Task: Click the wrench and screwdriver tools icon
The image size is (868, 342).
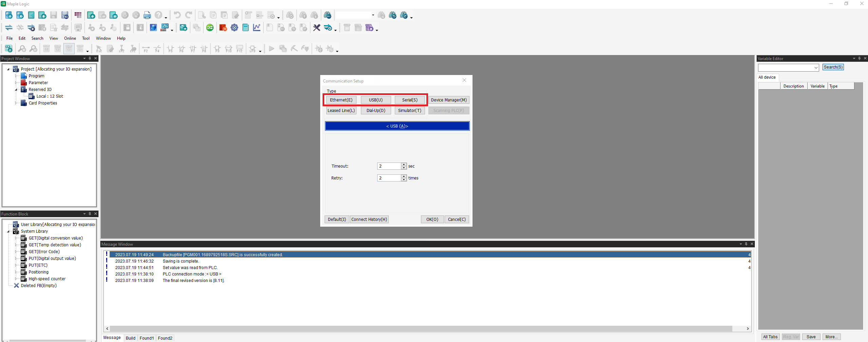Action: pyautogui.click(x=316, y=28)
